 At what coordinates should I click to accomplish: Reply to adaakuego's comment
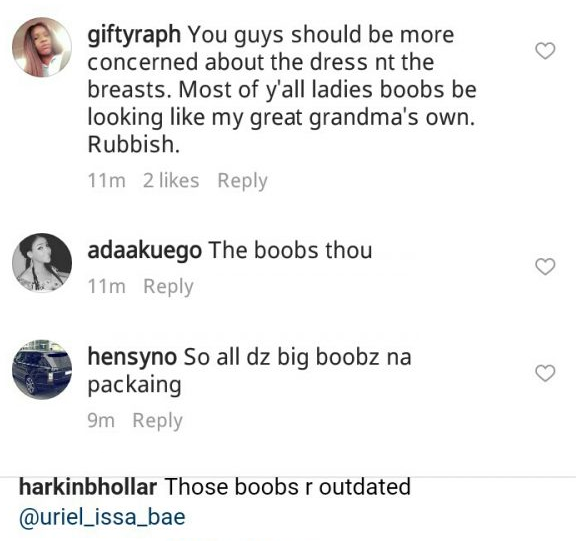[x=168, y=287]
